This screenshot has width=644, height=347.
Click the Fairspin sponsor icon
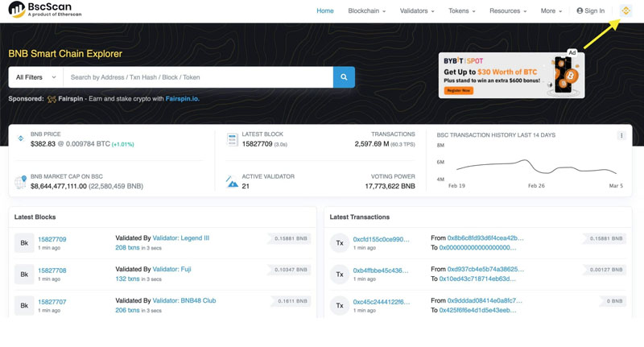click(x=52, y=99)
